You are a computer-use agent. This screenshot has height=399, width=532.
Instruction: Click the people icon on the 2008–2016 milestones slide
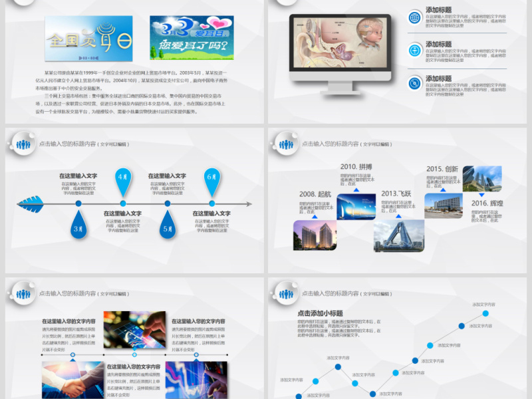pos(287,143)
